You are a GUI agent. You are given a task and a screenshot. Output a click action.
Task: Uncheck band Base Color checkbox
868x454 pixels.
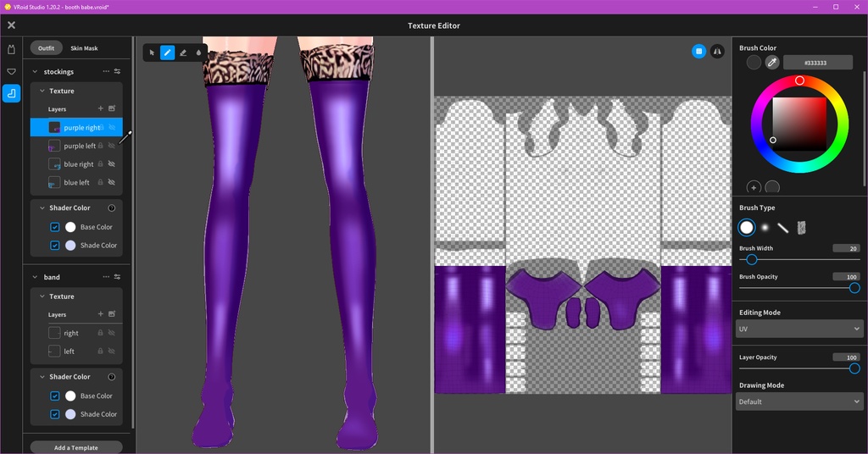(55, 396)
